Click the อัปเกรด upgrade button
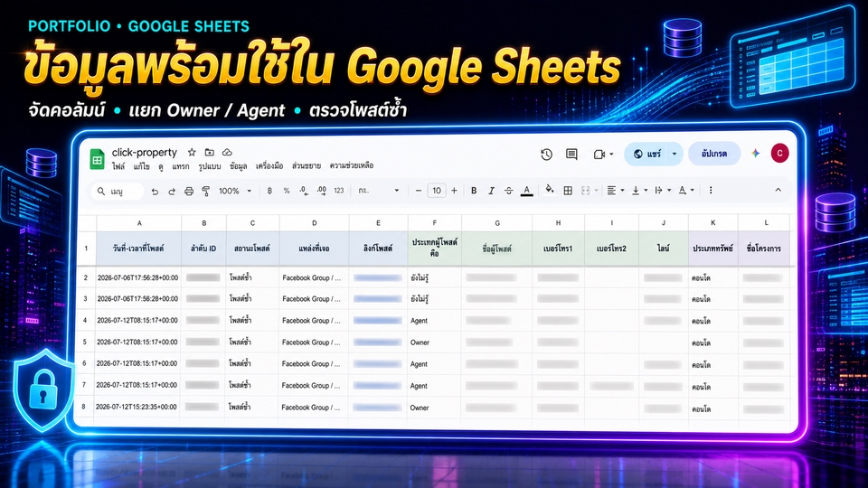The width and height of the screenshot is (868, 488). 714,154
